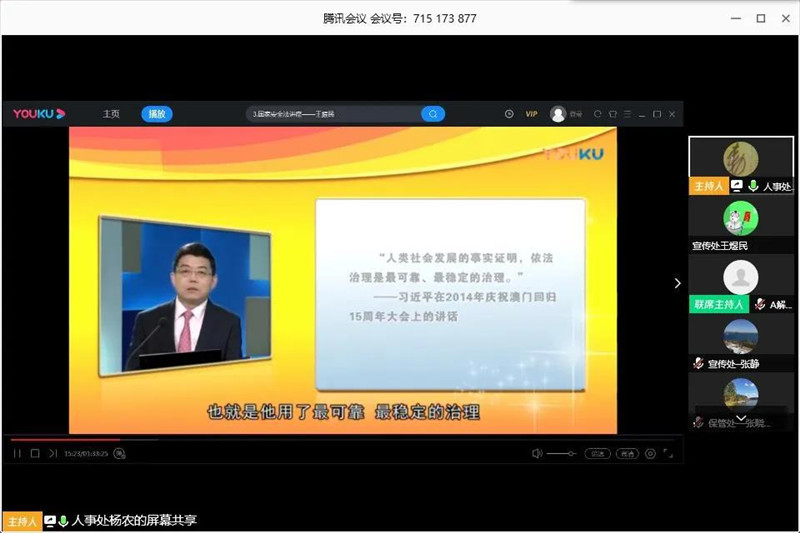Click the shared video frame showing the speaker
This screenshot has width=800, height=533.
(x=185, y=297)
